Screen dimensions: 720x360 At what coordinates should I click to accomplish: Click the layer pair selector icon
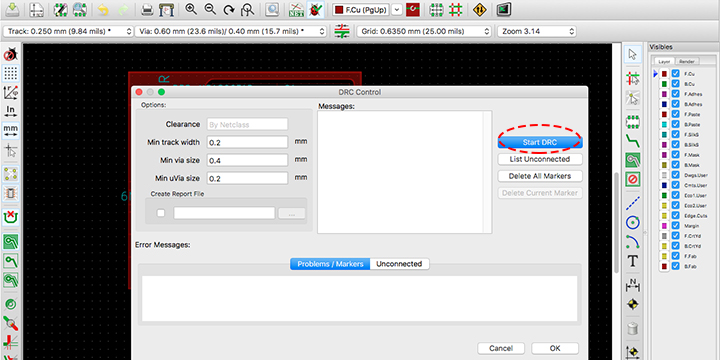[413, 9]
